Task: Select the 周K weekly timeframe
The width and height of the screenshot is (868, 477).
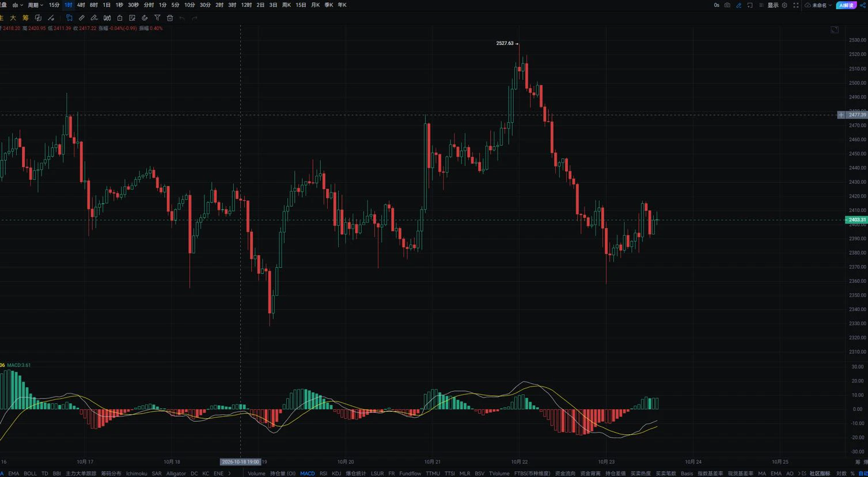Action: (x=286, y=5)
